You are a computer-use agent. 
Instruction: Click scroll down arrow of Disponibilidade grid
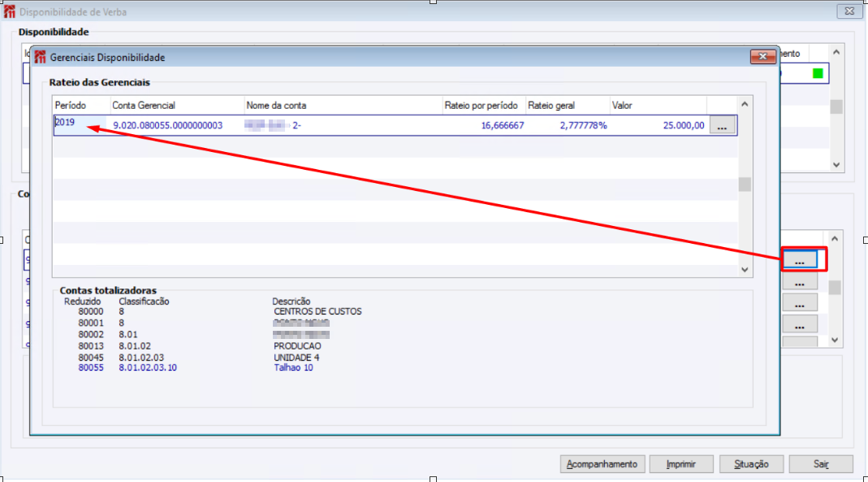pos(836,164)
